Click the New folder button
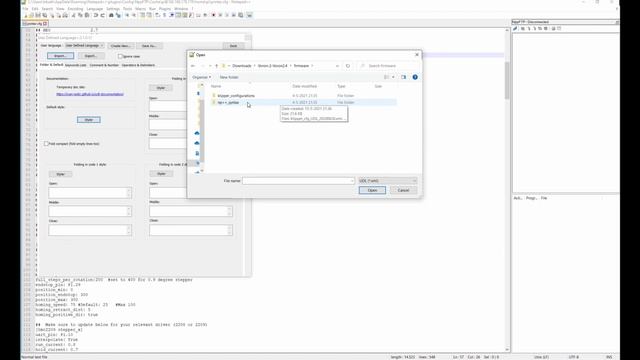 click(x=229, y=77)
